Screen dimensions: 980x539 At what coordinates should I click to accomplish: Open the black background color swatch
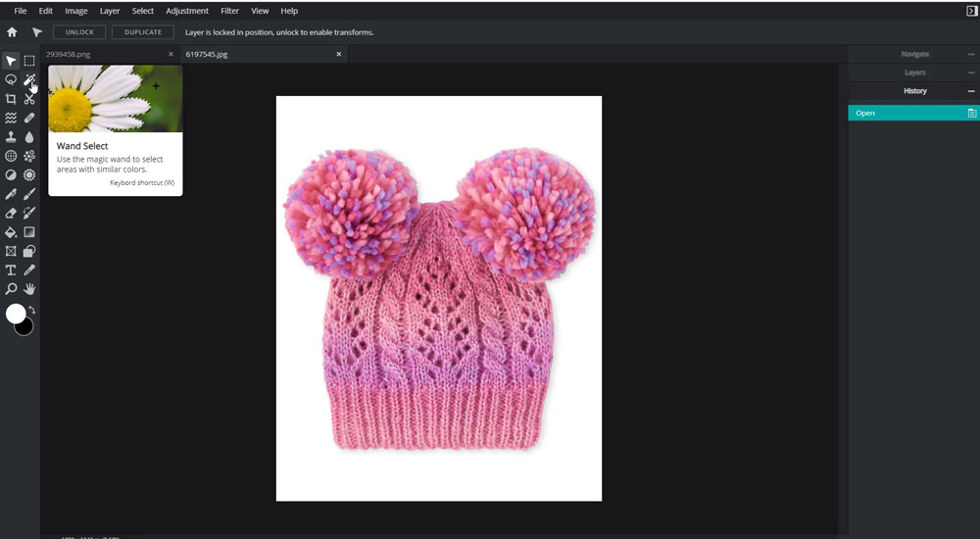click(26, 327)
